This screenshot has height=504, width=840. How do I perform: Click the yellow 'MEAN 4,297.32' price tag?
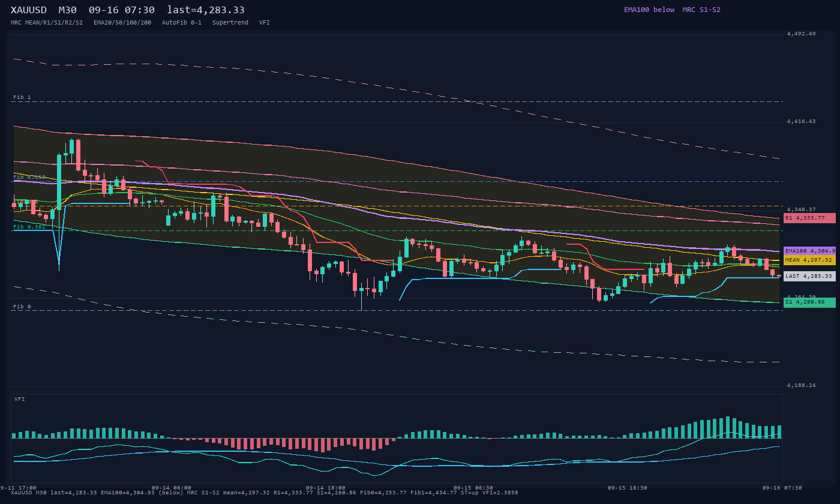[x=809, y=260]
